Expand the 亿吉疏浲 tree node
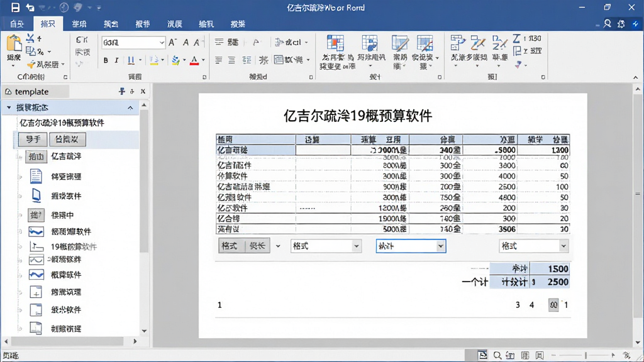This screenshot has height=362, width=644. tap(19, 156)
